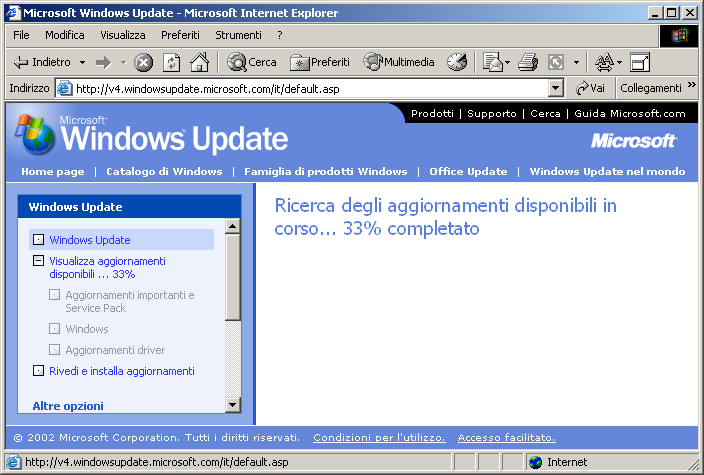This screenshot has height=475, width=704.
Task: Click the Windows flag throbber icon
Action: pos(678,35)
